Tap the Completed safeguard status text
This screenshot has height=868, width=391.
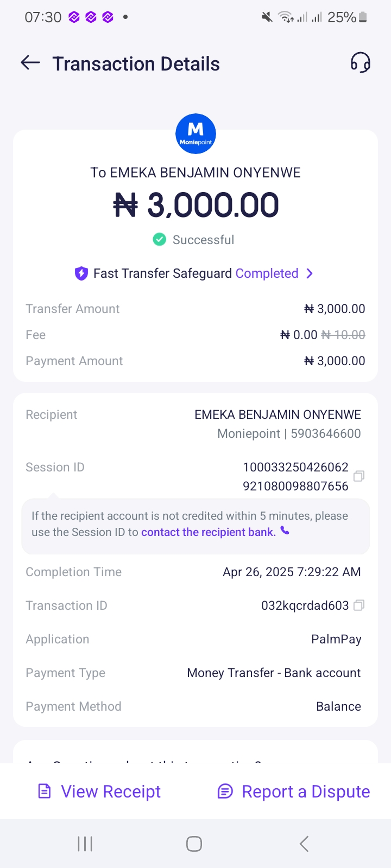pyautogui.click(x=267, y=273)
